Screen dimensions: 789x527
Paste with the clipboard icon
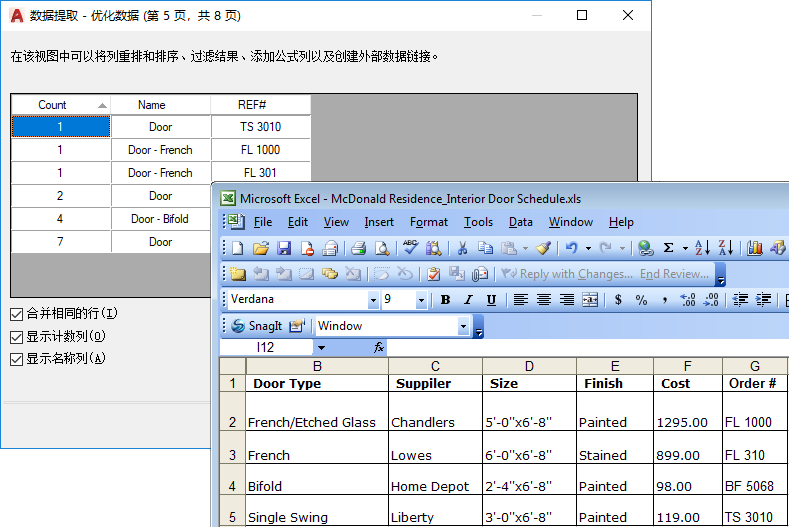point(509,248)
